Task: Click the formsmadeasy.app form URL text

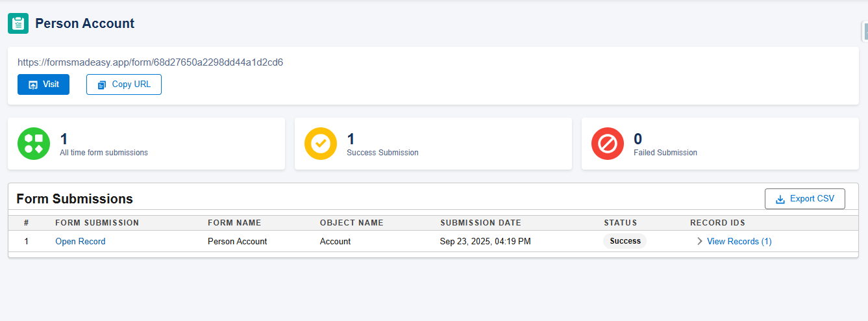Action: [x=150, y=62]
